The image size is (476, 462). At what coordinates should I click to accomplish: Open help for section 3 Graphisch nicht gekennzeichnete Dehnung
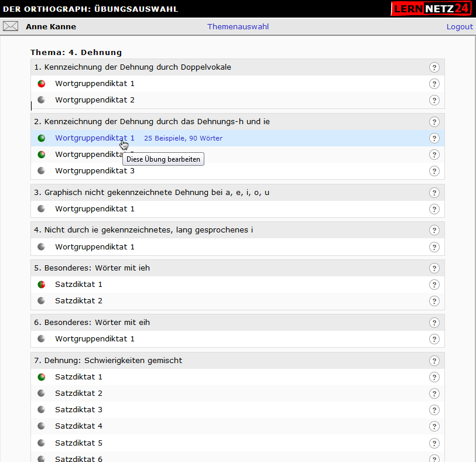434,193
